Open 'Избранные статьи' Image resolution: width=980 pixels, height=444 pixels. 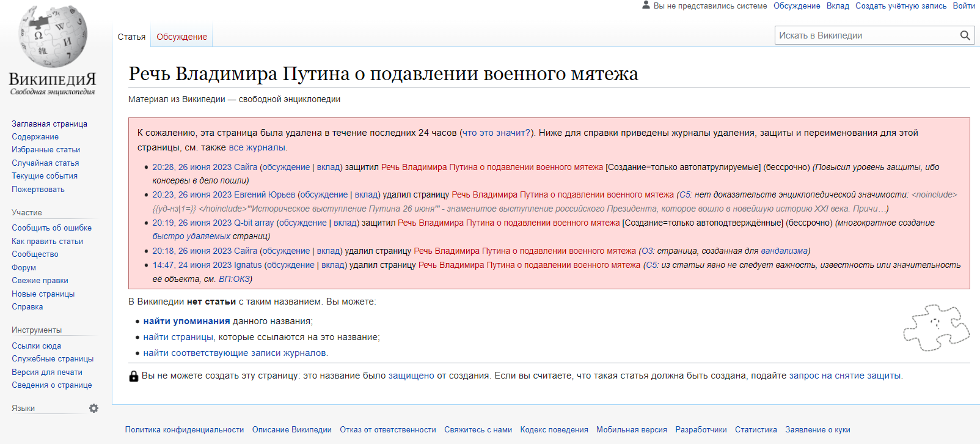[46, 149]
